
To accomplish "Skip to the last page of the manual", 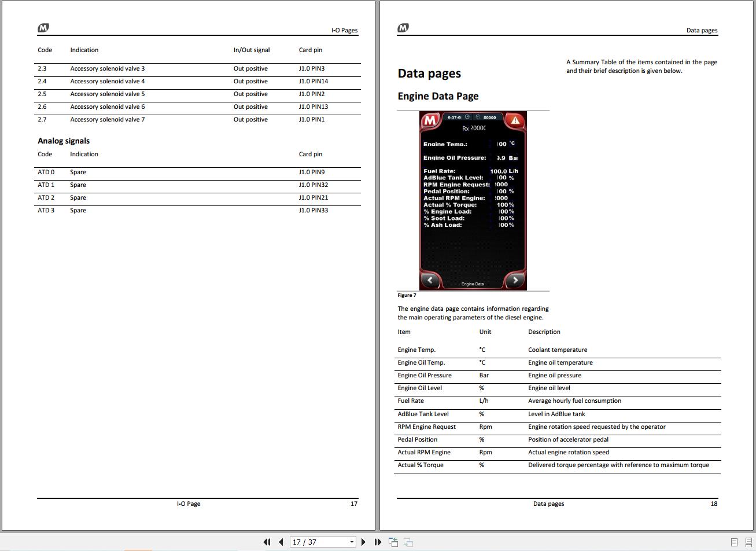I will tap(378, 542).
